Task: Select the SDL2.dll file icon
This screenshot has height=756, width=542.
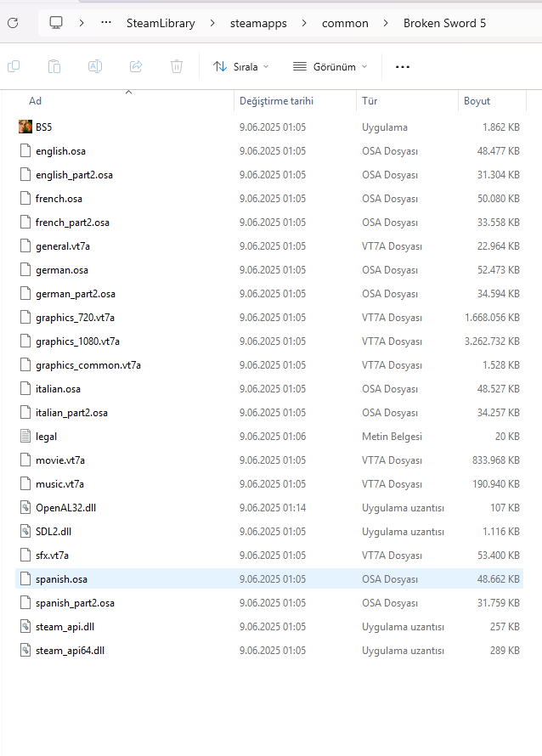Action: tap(25, 531)
